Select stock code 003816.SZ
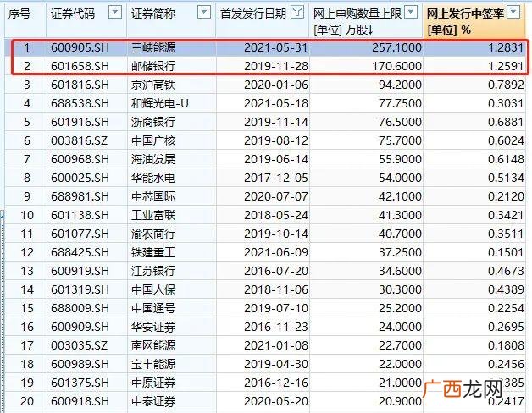Image resolution: width=532 pixels, height=413 pixels. pos(80,140)
